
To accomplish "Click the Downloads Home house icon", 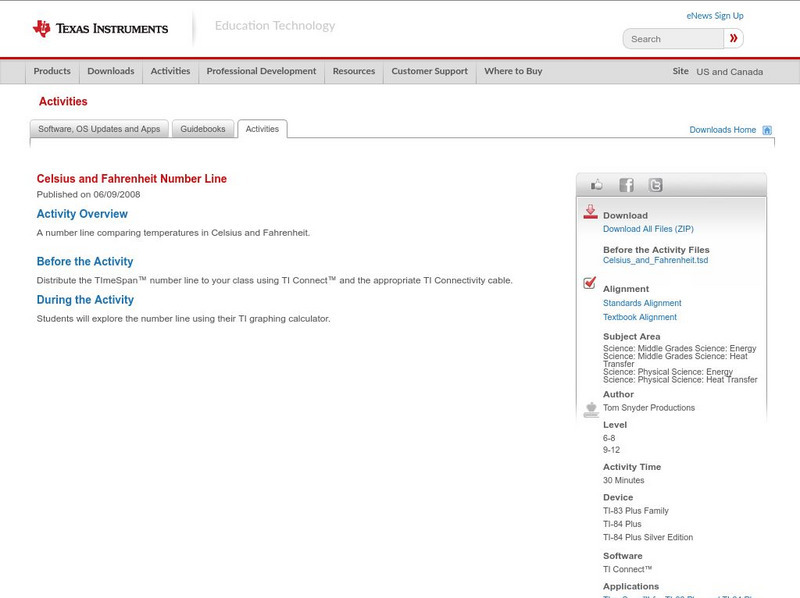I will pos(767,130).
